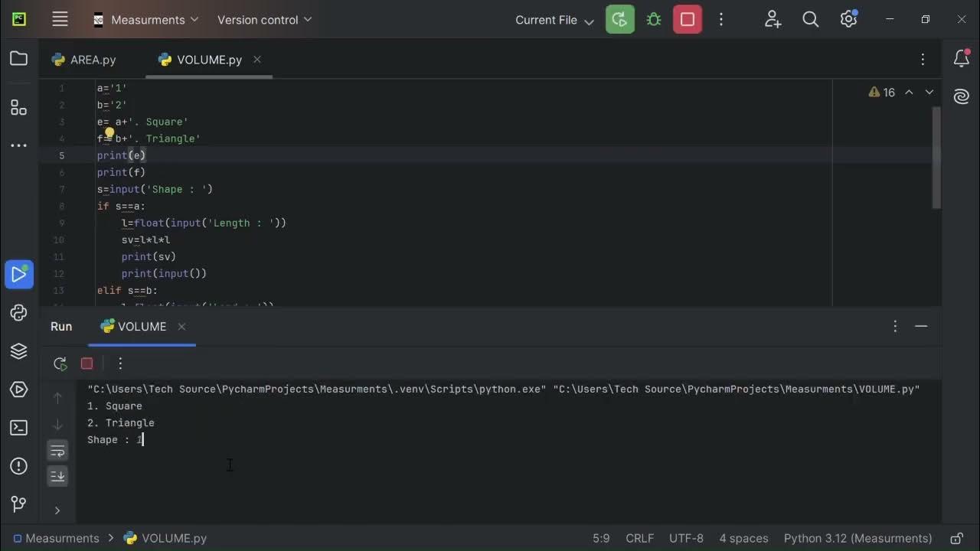Change the 4 spaces indent setting

743,538
